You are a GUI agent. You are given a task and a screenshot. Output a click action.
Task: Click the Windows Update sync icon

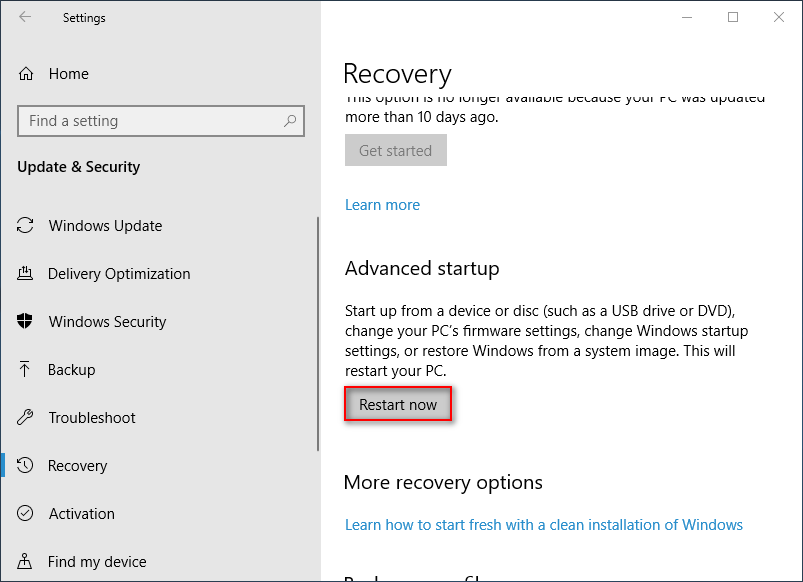26,226
